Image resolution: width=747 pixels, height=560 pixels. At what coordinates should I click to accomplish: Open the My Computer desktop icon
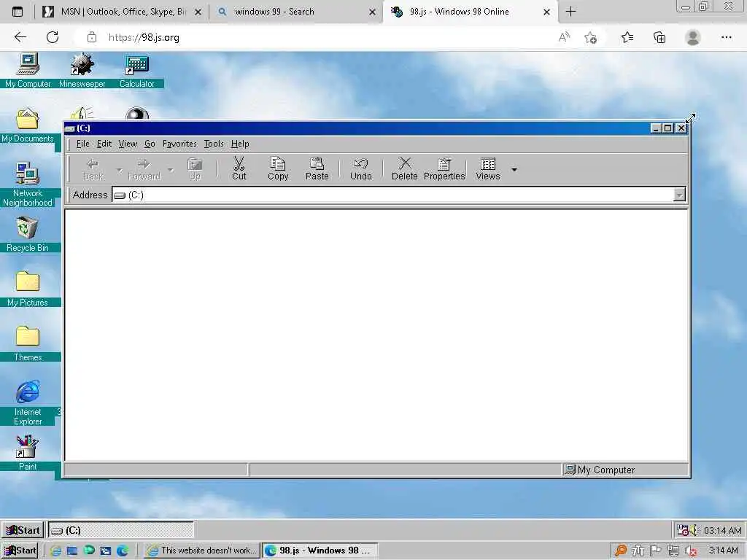coord(28,71)
